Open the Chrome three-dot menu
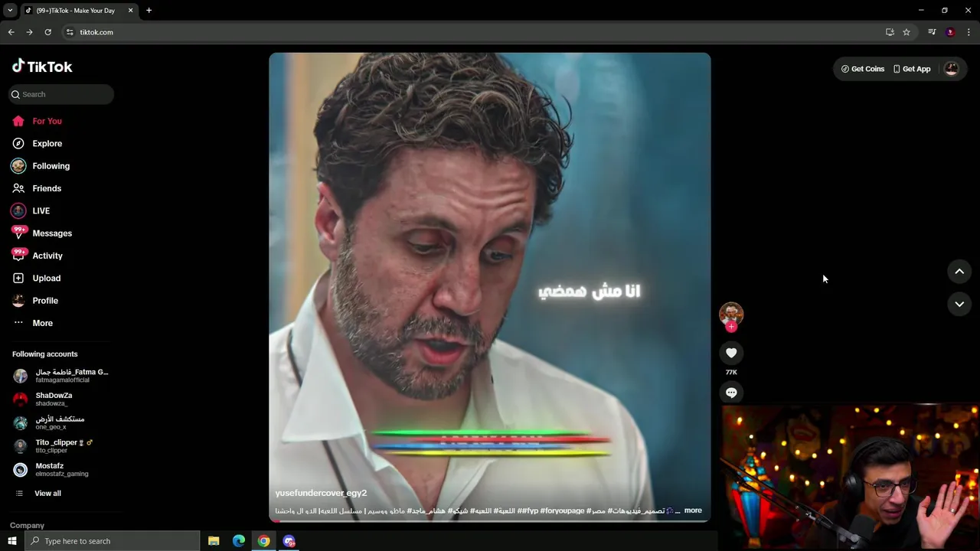 tap(969, 32)
